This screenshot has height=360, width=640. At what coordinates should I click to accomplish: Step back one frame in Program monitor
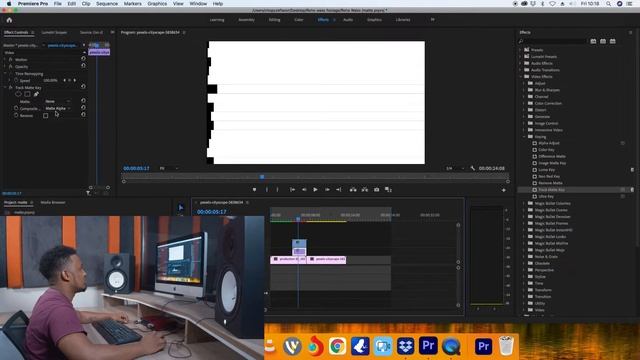(304, 190)
